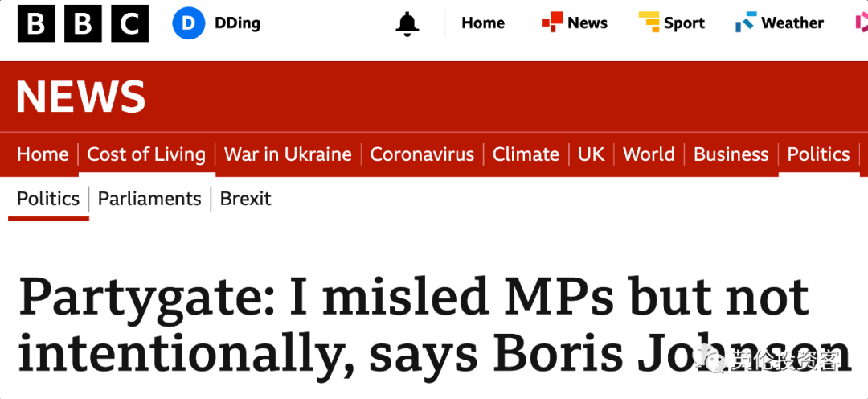Open the Cost of Living section

[146, 154]
